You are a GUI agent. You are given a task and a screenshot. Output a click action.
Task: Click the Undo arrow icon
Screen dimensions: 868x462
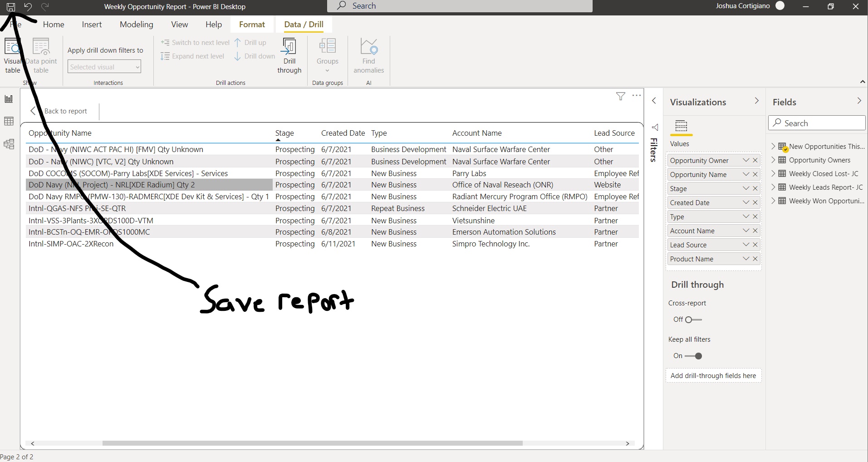(x=28, y=7)
